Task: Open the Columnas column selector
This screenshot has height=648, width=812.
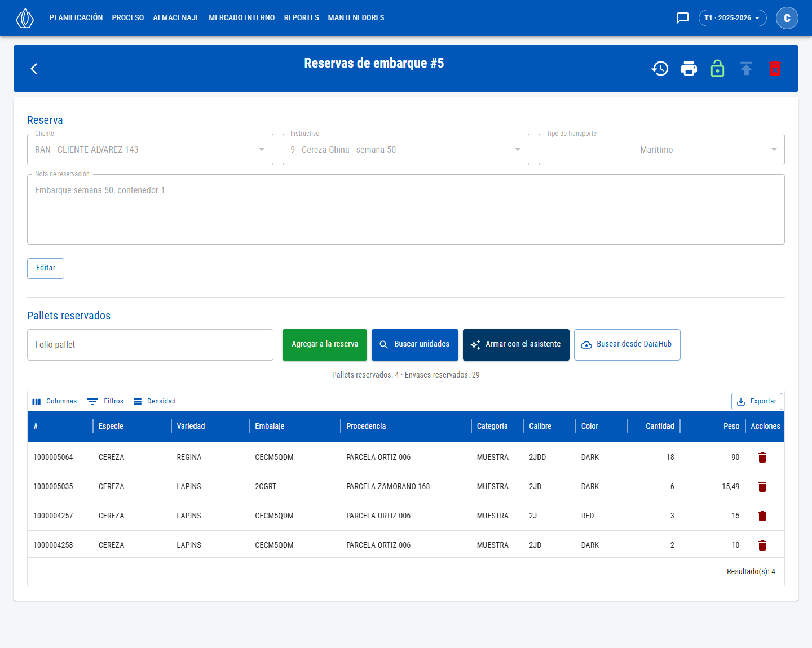Action: pos(55,401)
